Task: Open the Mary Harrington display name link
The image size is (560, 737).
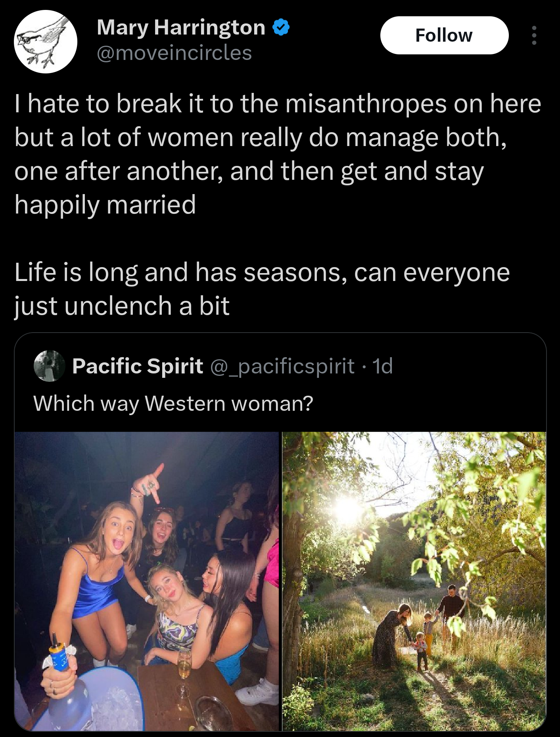Action: (x=181, y=28)
